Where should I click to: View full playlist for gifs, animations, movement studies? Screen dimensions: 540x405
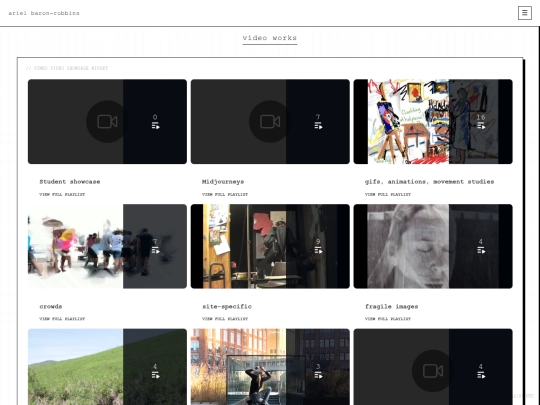coord(388,194)
